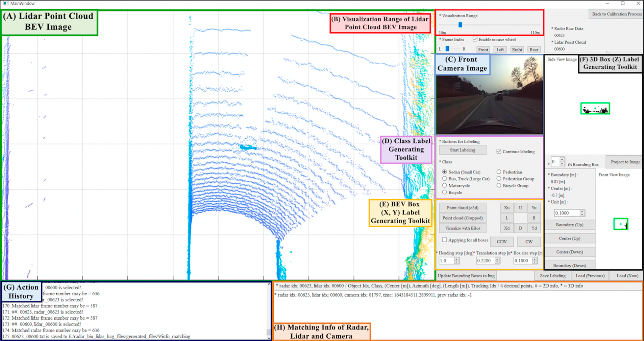
Task: Toggle Enable mouse wheel checkbox
Action: click(475, 39)
